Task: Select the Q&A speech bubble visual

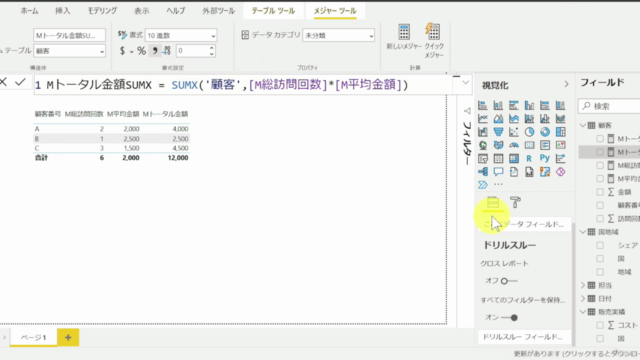Action: point(498,172)
